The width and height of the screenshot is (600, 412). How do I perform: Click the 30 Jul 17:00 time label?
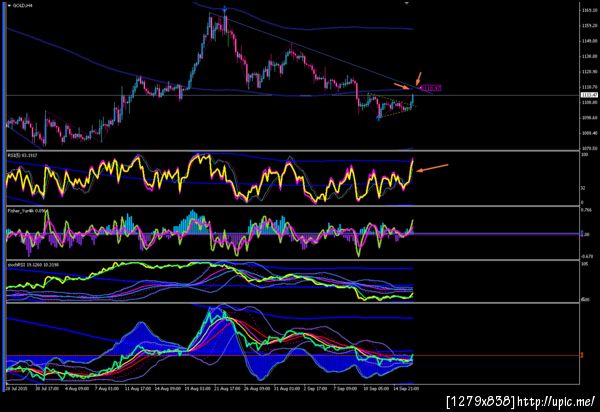(47, 389)
